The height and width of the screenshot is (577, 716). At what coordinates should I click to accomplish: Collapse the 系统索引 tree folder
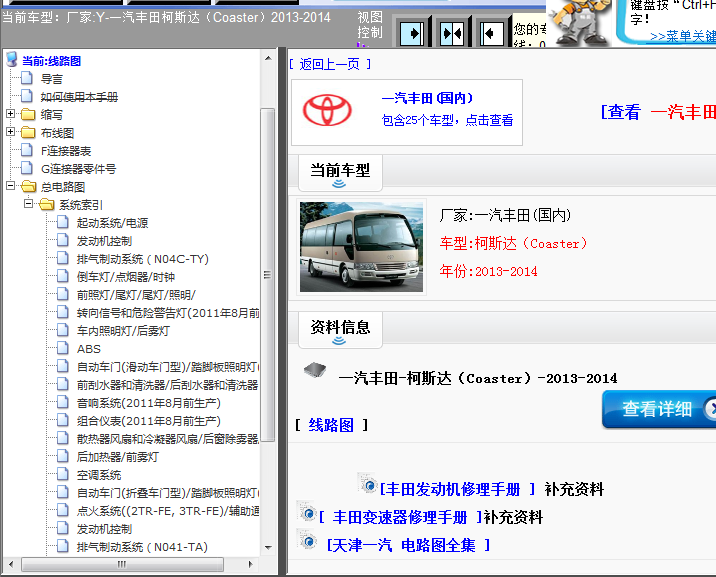coord(28,204)
